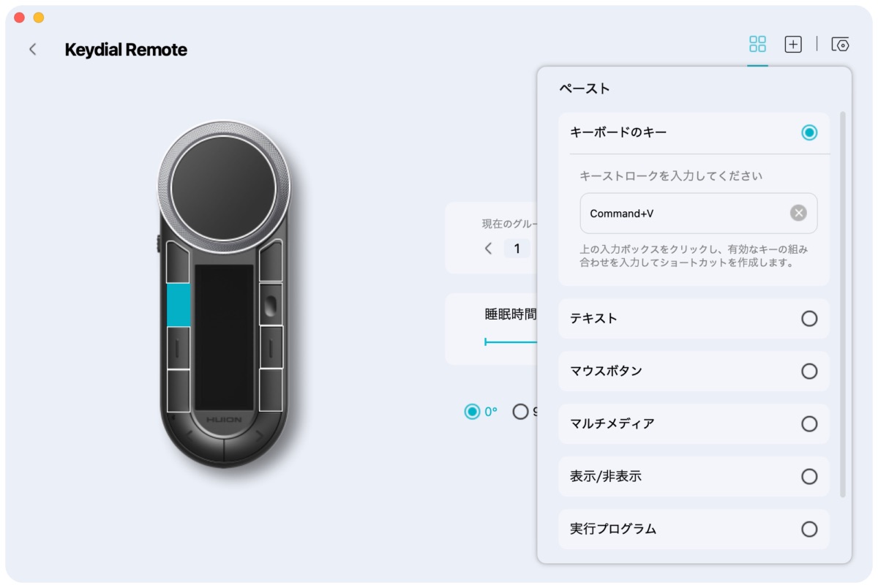Confirm the キーボードのキー radio selection
The image size is (878, 588).
pyautogui.click(x=810, y=133)
